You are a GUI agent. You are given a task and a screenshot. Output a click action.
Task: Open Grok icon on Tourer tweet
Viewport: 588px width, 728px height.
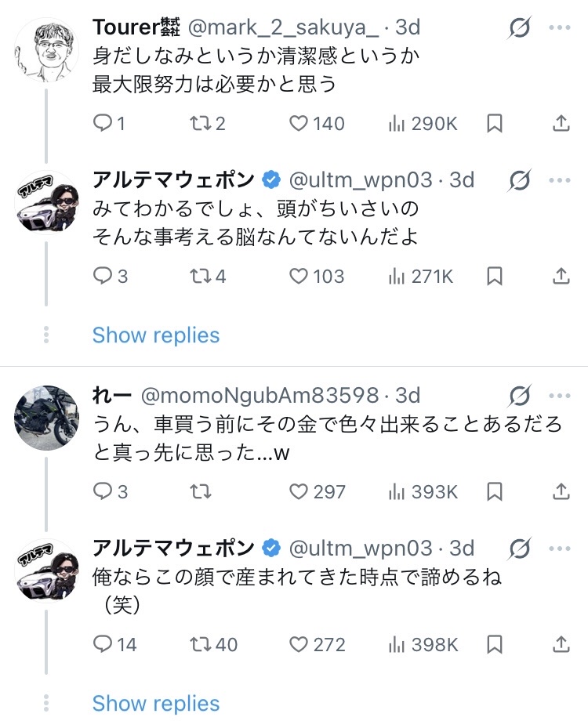pos(519,28)
